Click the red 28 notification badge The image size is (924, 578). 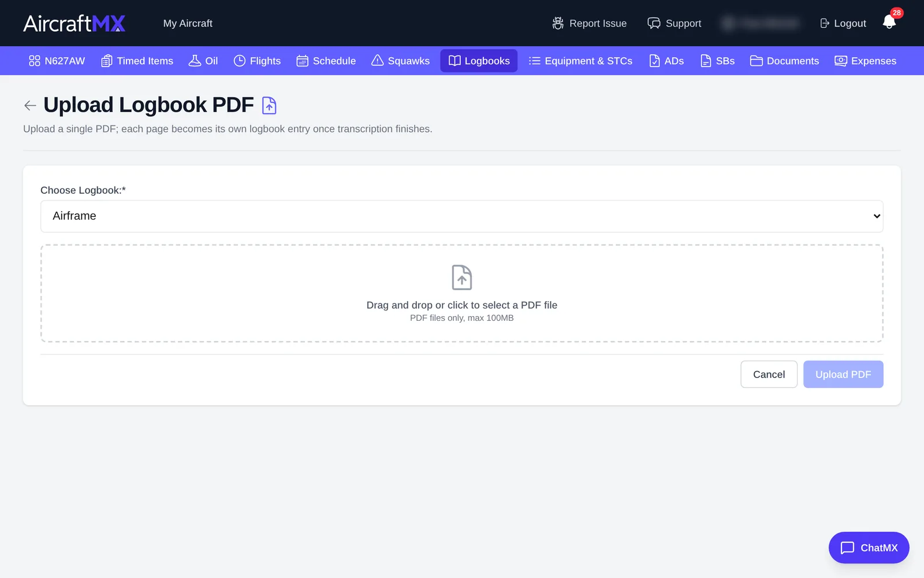896,13
